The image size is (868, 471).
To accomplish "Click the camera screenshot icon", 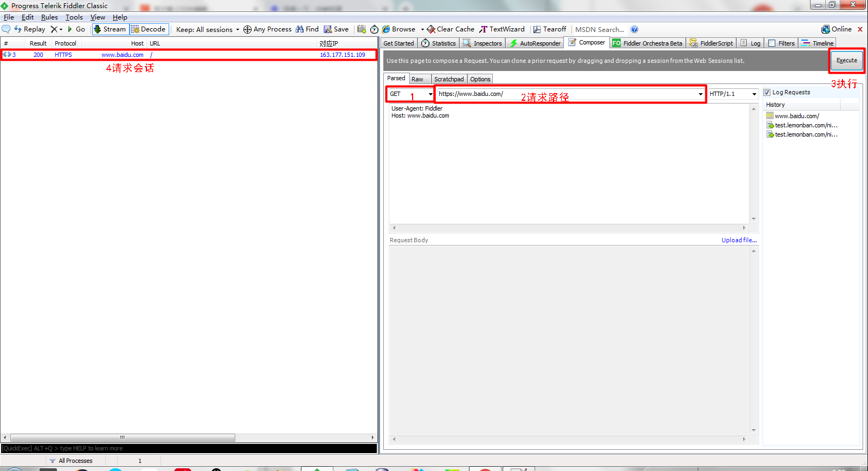I will tap(362, 29).
